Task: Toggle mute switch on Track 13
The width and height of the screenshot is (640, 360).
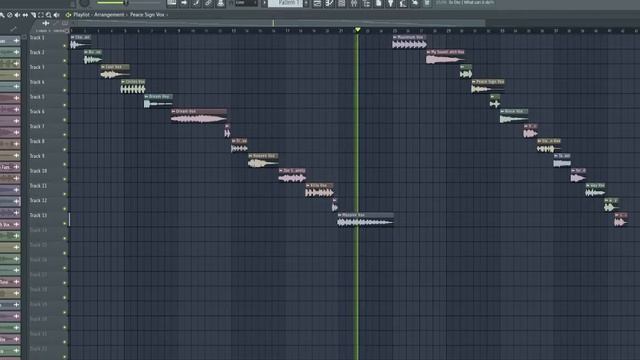Action: (x=64, y=223)
